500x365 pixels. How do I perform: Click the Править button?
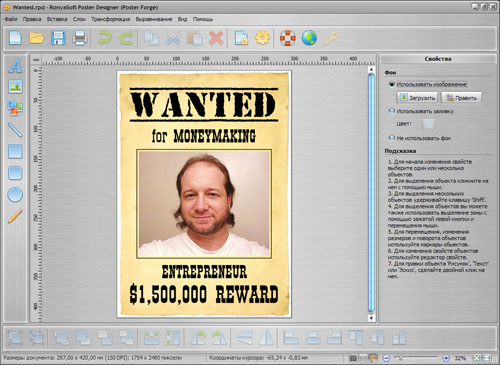click(461, 98)
